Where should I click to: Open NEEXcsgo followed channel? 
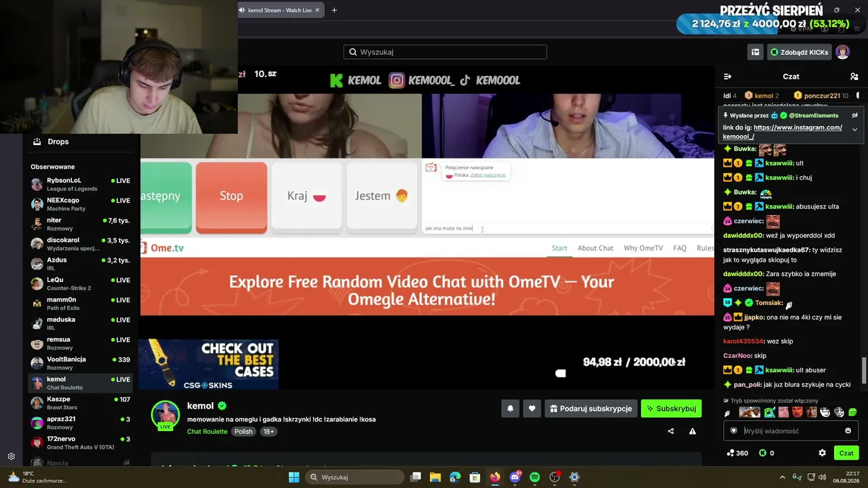pyautogui.click(x=81, y=204)
